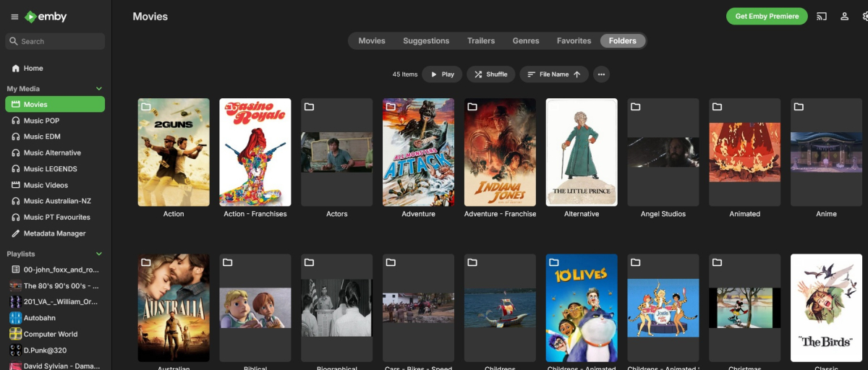
Task: Open the Angel Studios folder thumbnail
Action: tap(663, 152)
